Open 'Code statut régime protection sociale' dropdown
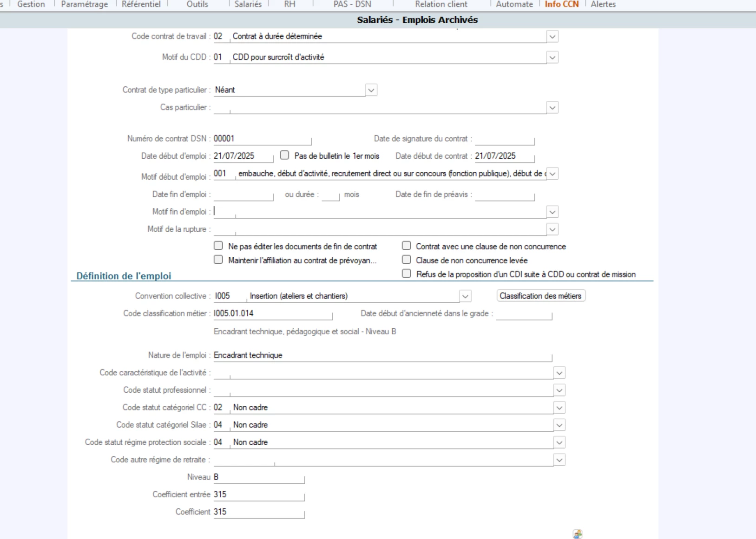Screen dimensions: 756x539 [559, 442]
